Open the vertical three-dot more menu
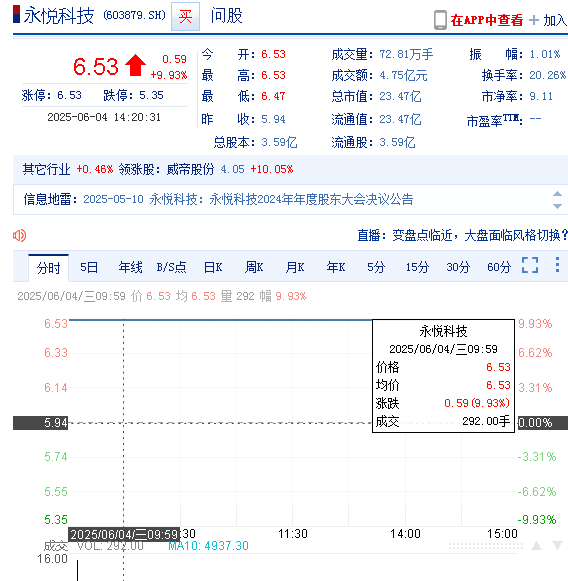This screenshot has height=581, width=568. click(x=557, y=265)
